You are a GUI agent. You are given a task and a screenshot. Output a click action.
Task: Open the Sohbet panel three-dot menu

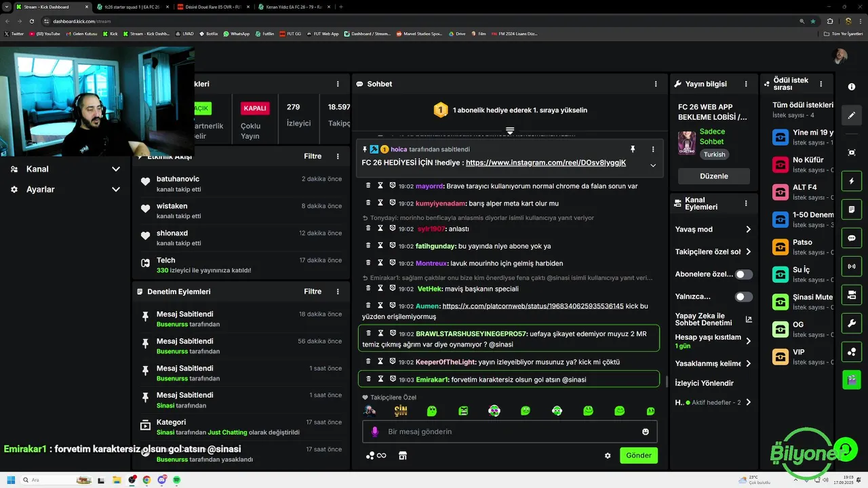pos(655,84)
